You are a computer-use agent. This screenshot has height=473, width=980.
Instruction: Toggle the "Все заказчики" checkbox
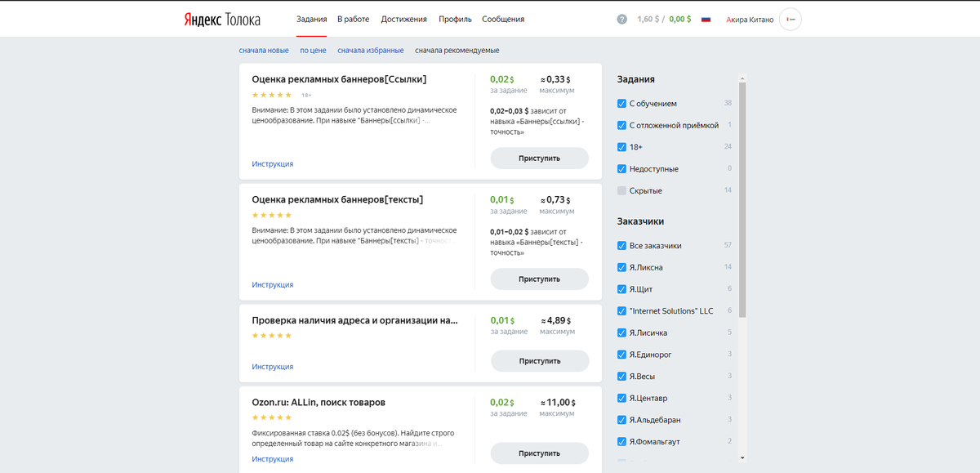click(x=622, y=246)
